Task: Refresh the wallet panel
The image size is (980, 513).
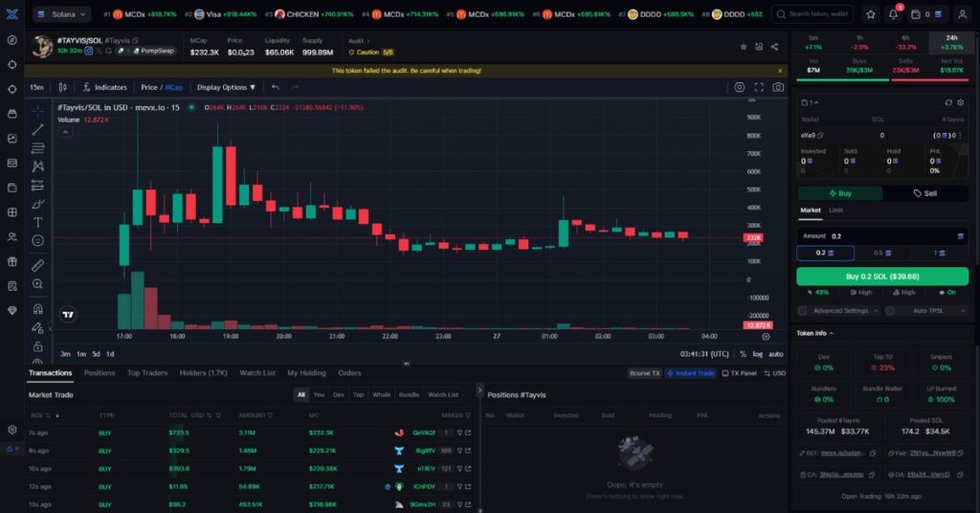Action: click(948, 102)
